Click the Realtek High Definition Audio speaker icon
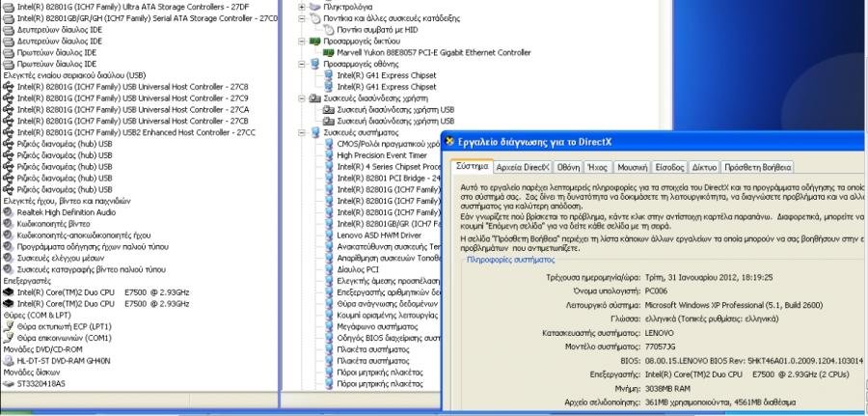Screen dimensions: 868x416 9,211
